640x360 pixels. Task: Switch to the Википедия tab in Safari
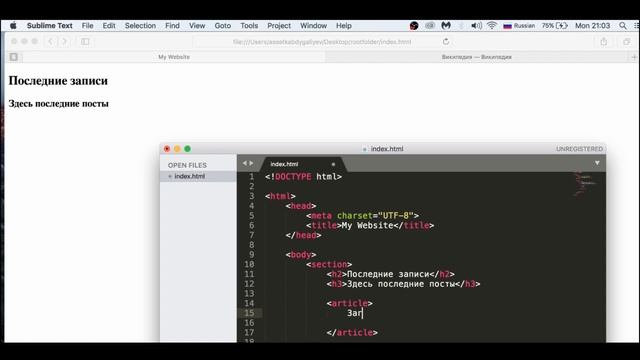(476, 57)
